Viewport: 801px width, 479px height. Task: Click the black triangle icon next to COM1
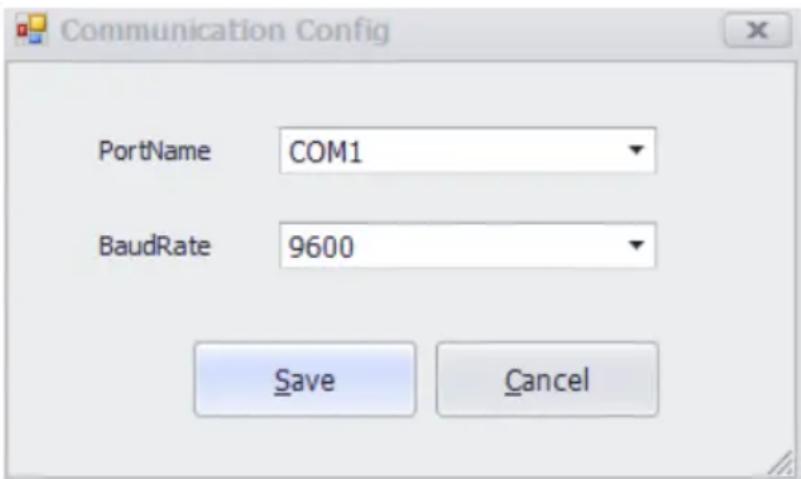pos(636,150)
